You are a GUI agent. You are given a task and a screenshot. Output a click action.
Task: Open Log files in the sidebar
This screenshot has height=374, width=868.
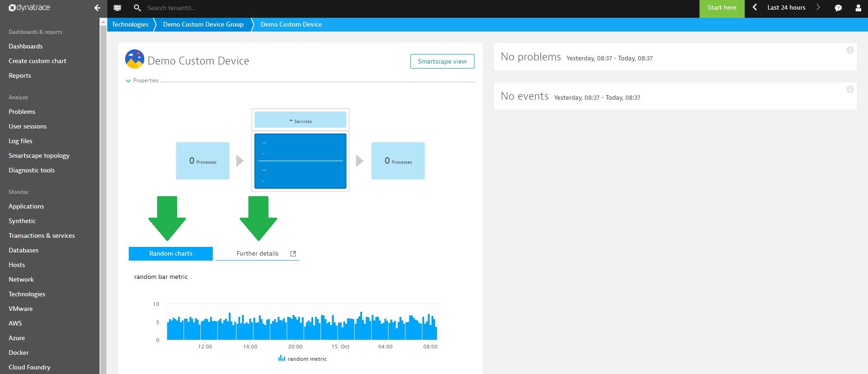(21, 141)
